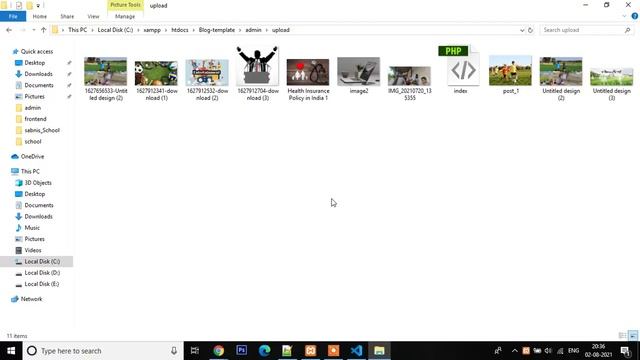
Task: Select the IMG_20210720 photo file
Action: pyautogui.click(x=409, y=83)
